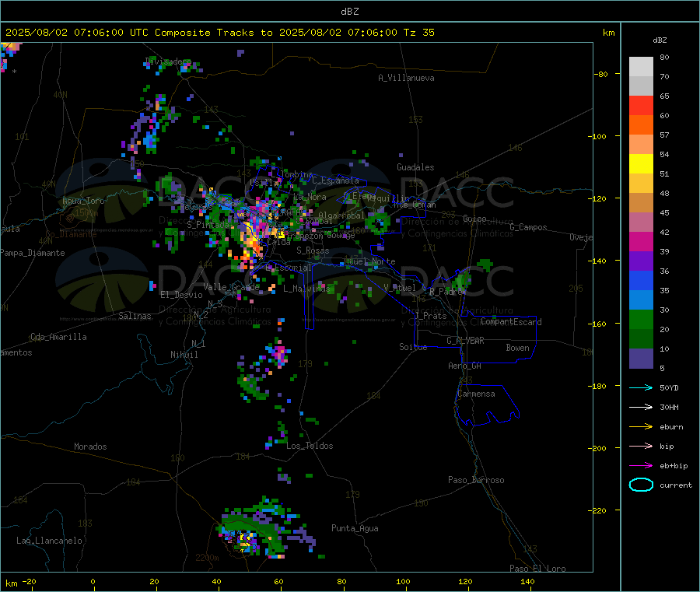Click the Agua_Toro place label
The height and width of the screenshot is (592, 700).
[x=83, y=201]
